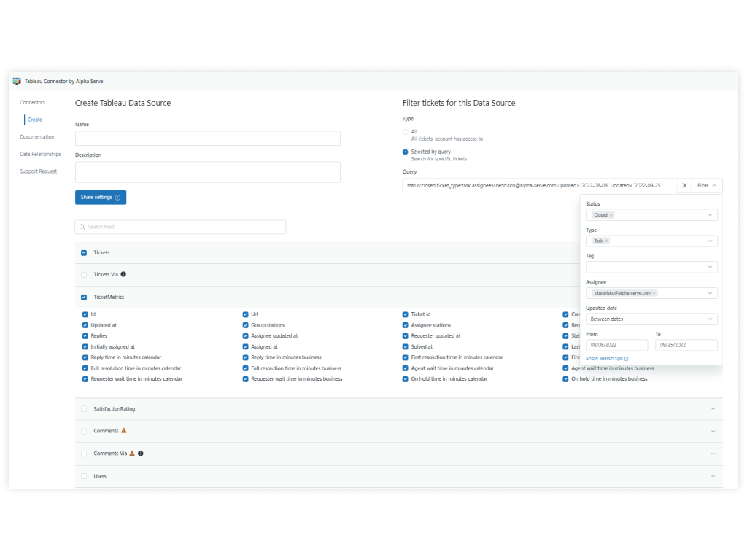Open the Documentation sidebar item
The height and width of the screenshot is (560, 747).
click(x=36, y=136)
